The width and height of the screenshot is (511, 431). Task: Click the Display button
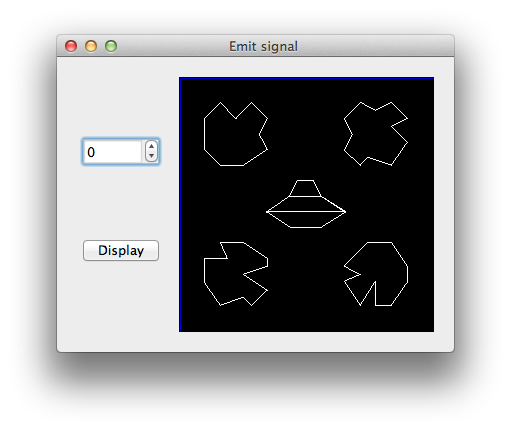(x=121, y=250)
